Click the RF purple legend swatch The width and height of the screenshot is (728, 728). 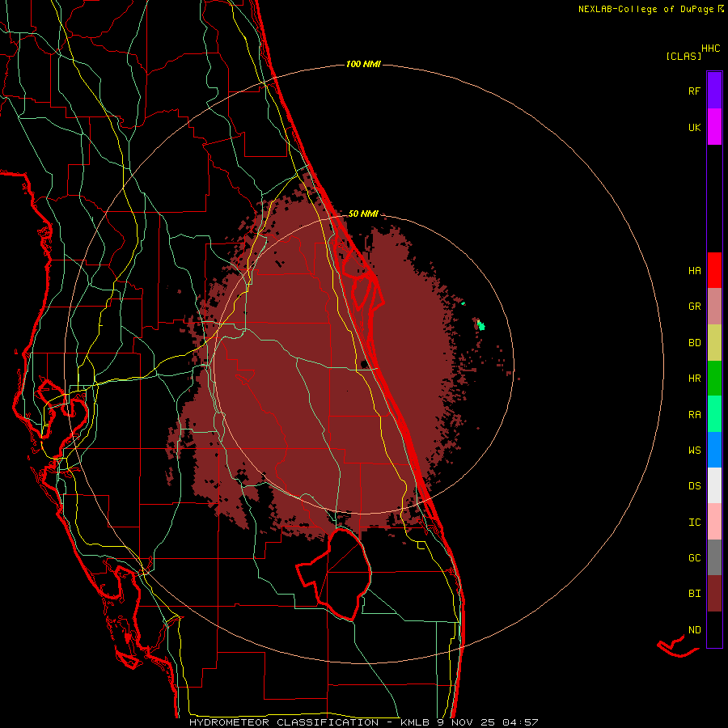714,91
